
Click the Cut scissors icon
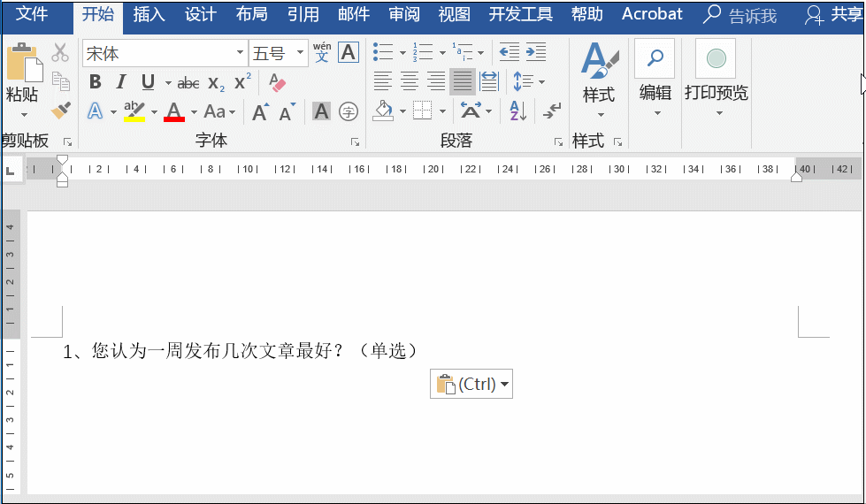[60, 53]
